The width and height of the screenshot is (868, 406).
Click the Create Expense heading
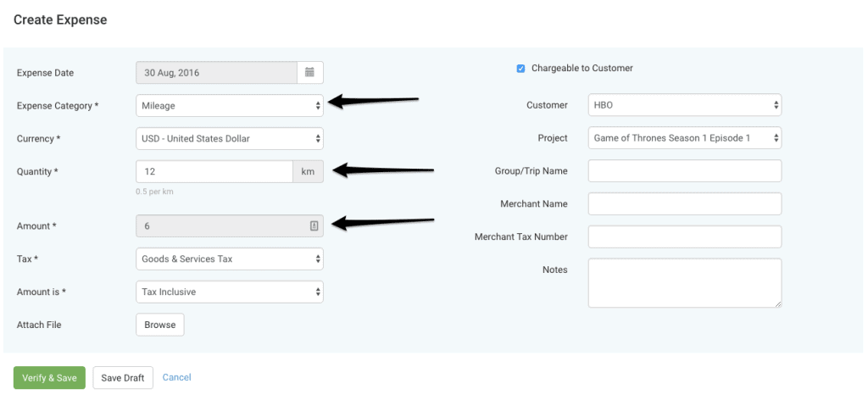coord(60,20)
